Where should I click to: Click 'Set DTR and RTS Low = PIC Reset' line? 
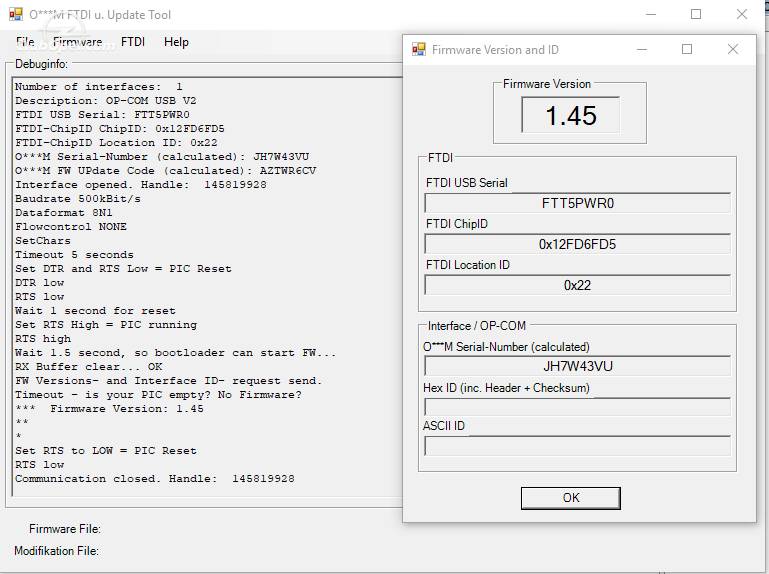[x=123, y=269]
